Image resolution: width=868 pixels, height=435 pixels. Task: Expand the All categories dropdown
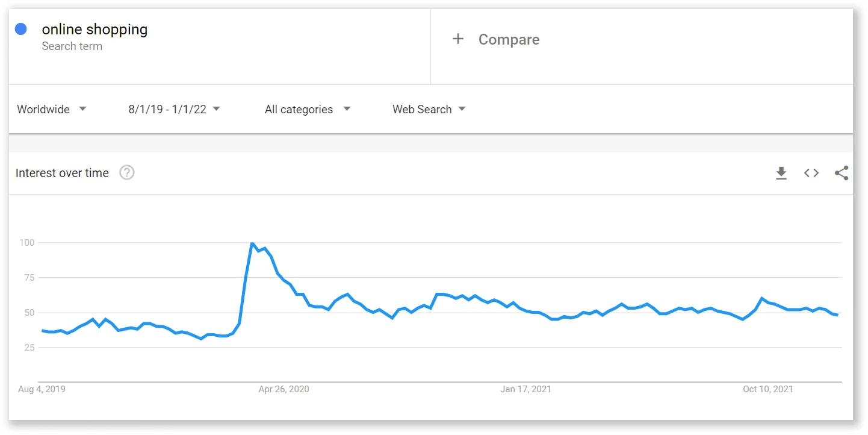coord(308,109)
